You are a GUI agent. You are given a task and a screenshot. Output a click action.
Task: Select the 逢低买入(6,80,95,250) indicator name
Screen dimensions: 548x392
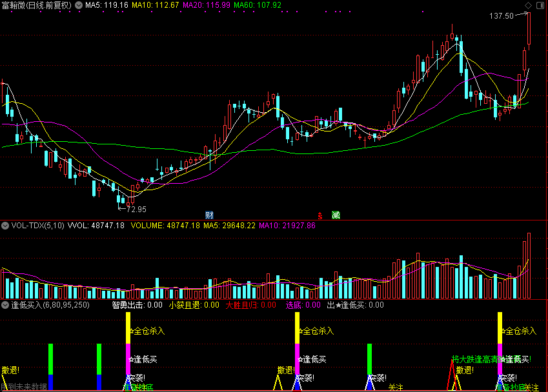click(x=50, y=305)
